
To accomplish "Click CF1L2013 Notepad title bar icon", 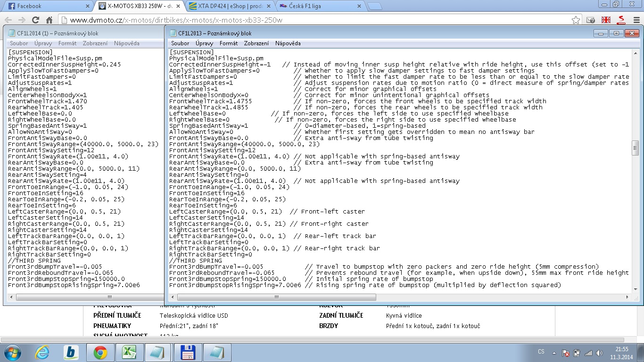I will click(x=172, y=33).
